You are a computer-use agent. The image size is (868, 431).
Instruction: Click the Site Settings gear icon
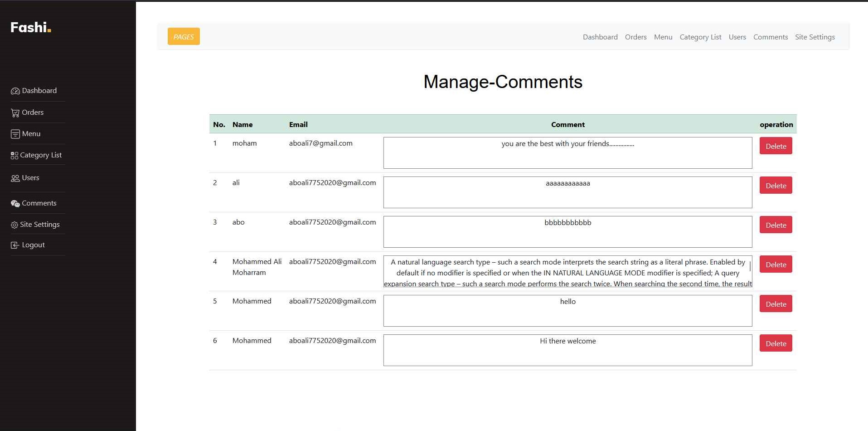coord(15,225)
